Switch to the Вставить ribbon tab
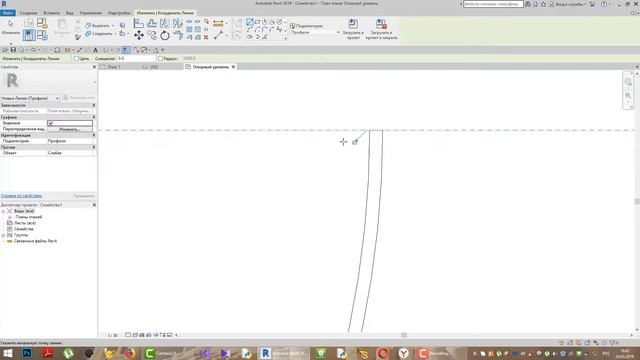The image size is (640, 360). (x=51, y=13)
